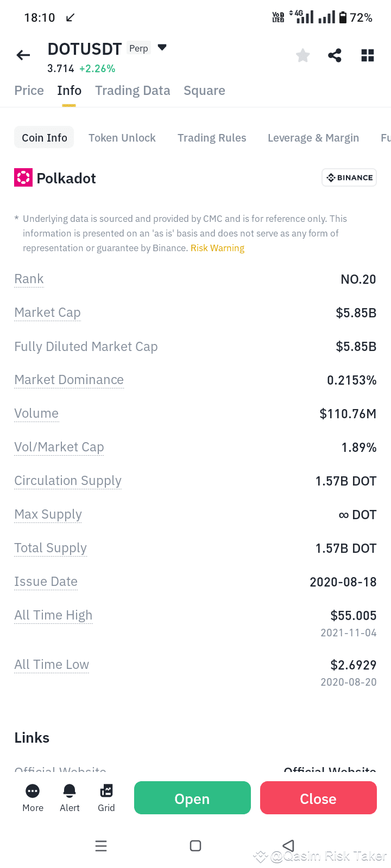Image resolution: width=391 pixels, height=868 pixels.
Task: Expand the DOTUSDT Perp pair dropdown arrow
Action: tap(162, 48)
